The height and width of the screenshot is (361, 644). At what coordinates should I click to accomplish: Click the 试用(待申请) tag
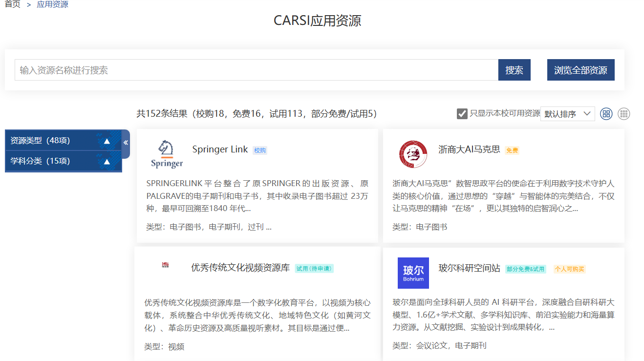(314, 269)
